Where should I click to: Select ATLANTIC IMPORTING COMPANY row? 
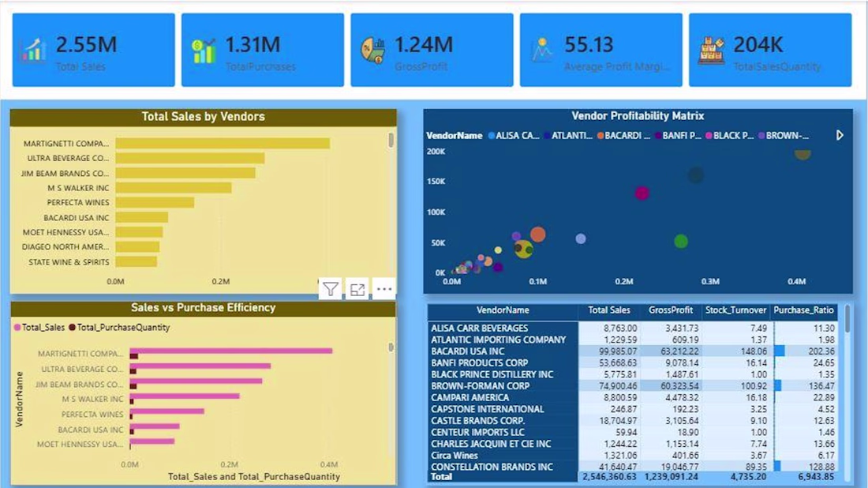pyautogui.click(x=632, y=340)
